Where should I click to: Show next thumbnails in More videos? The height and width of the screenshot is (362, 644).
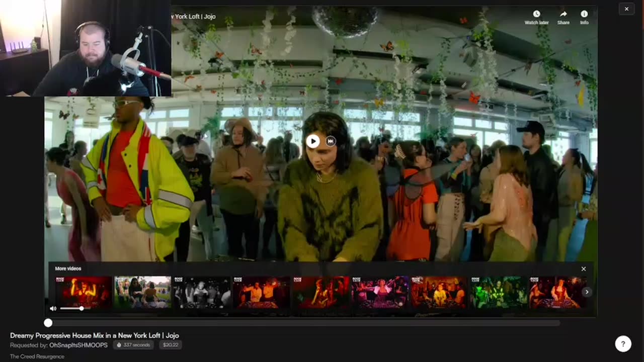[587, 292]
